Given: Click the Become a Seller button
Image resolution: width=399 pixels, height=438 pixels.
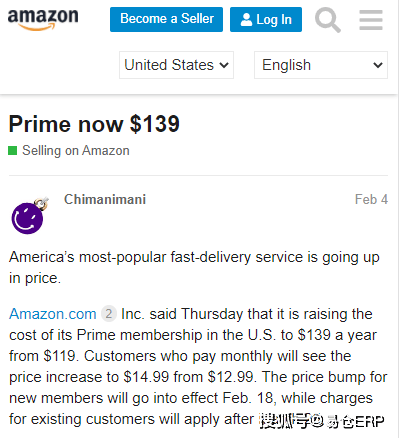Looking at the screenshot, I should point(166,19).
